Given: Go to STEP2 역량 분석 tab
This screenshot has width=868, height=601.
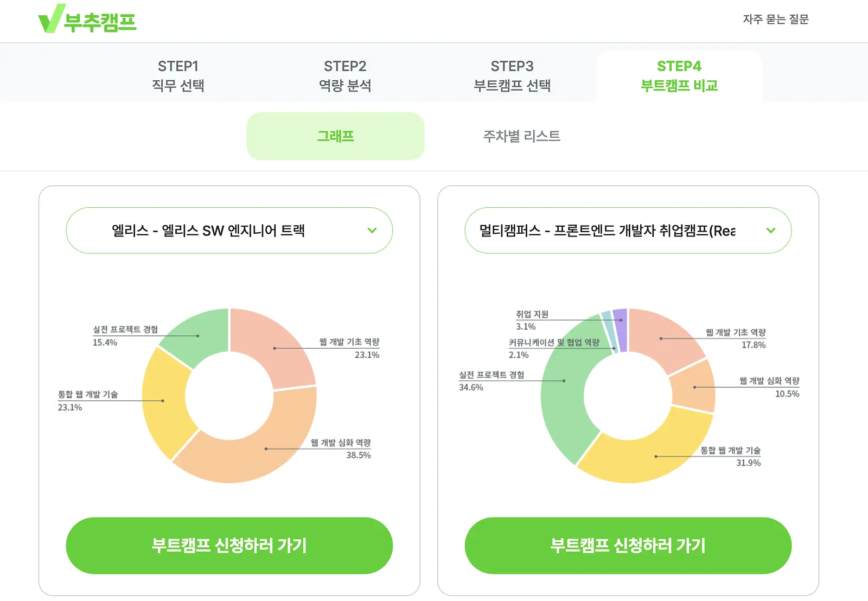Looking at the screenshot, I should click(x=345, y=76).
